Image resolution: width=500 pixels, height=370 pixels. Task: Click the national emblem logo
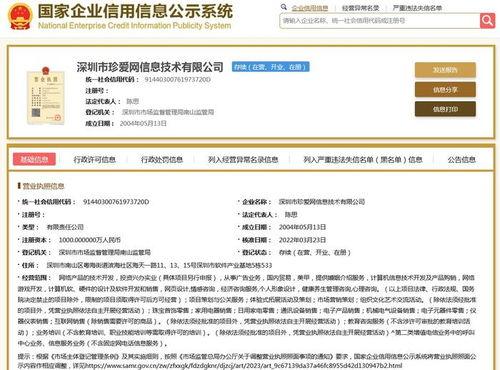pos(20,16)
